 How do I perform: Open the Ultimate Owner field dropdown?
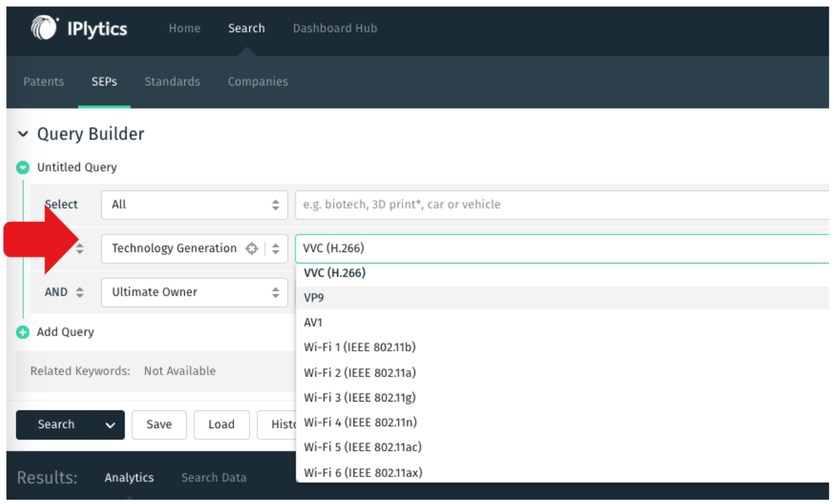click(x=194, y=292)
